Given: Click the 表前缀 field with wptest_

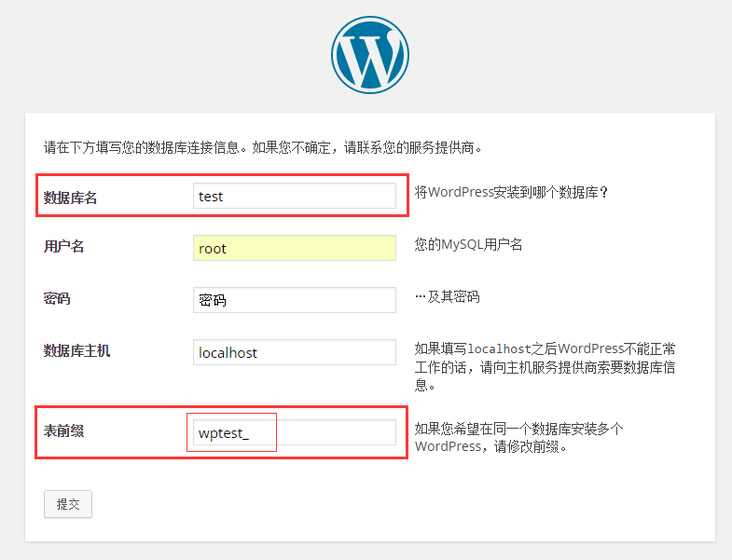Looking at the screenshot, I should pos(295,432).
